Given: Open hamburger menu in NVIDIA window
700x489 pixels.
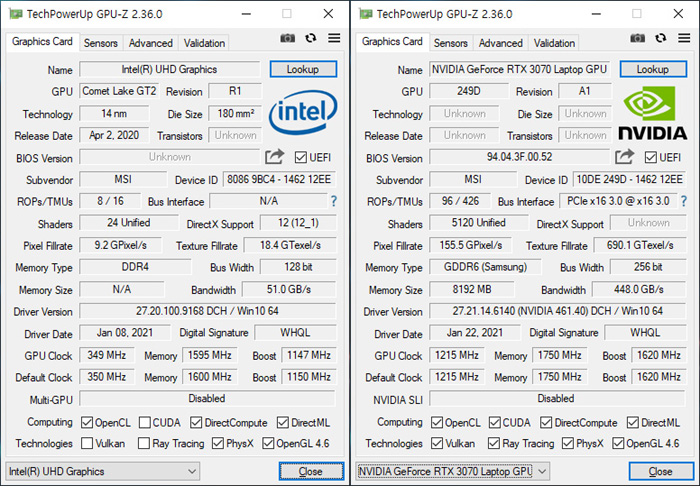Looking at the screenshot, I should pyautogui.click(x=684, y=38).
